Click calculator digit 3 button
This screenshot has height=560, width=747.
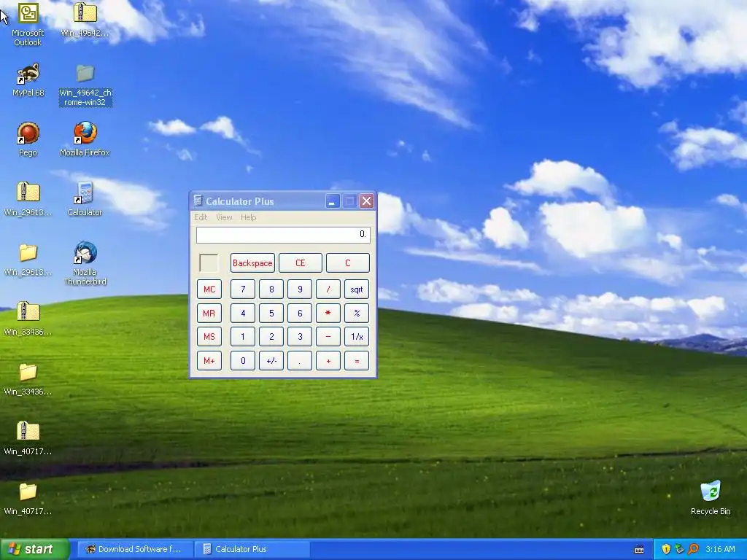tap(300, 337)
